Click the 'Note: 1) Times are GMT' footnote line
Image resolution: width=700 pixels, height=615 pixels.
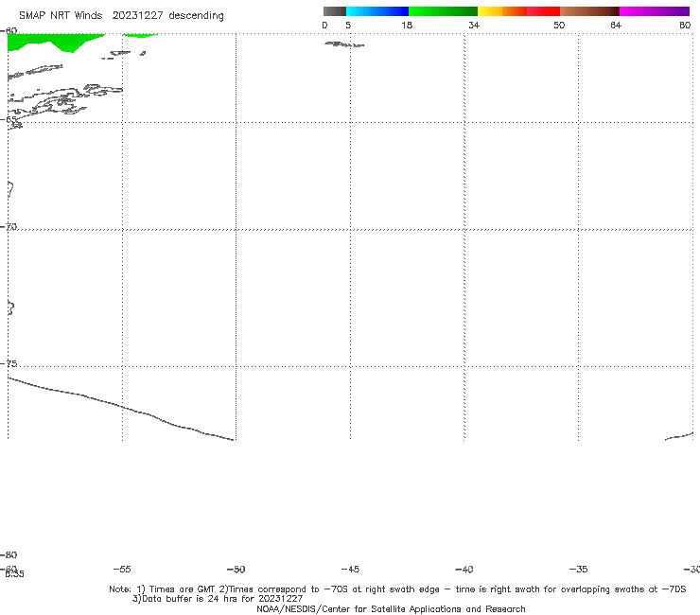(397, 589)
